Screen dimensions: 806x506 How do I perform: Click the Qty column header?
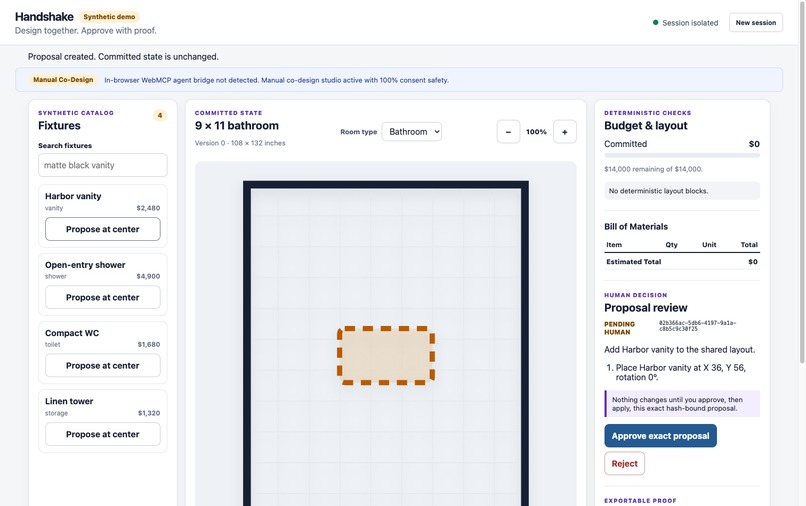point(671,245)
